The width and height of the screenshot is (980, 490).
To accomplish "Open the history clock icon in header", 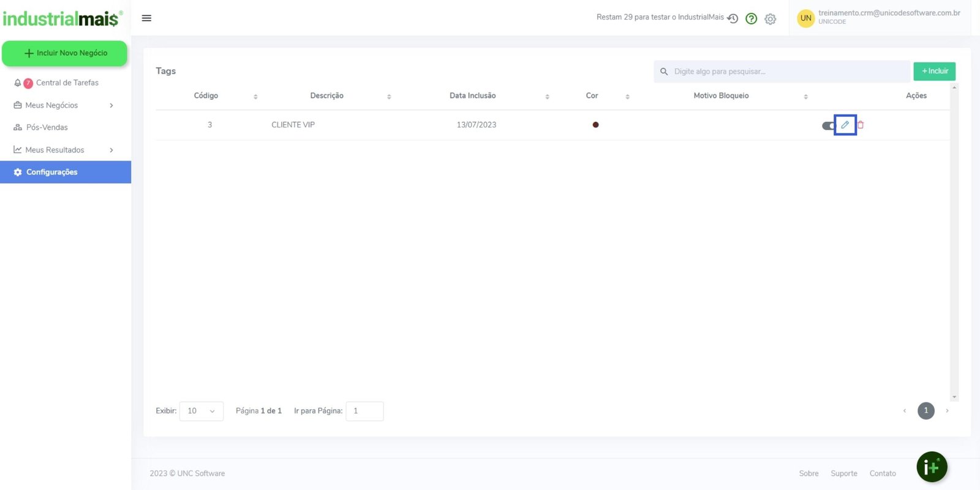I will [733, 18].
